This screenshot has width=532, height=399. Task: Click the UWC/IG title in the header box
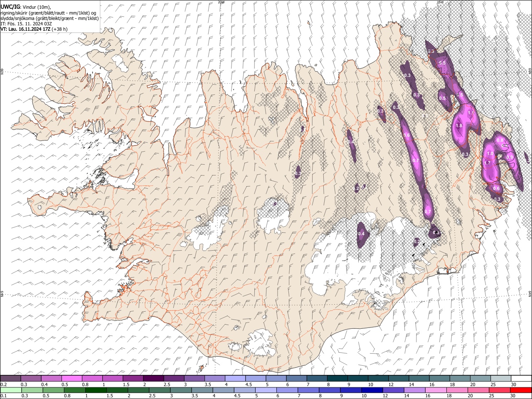(x=10, y=7)
